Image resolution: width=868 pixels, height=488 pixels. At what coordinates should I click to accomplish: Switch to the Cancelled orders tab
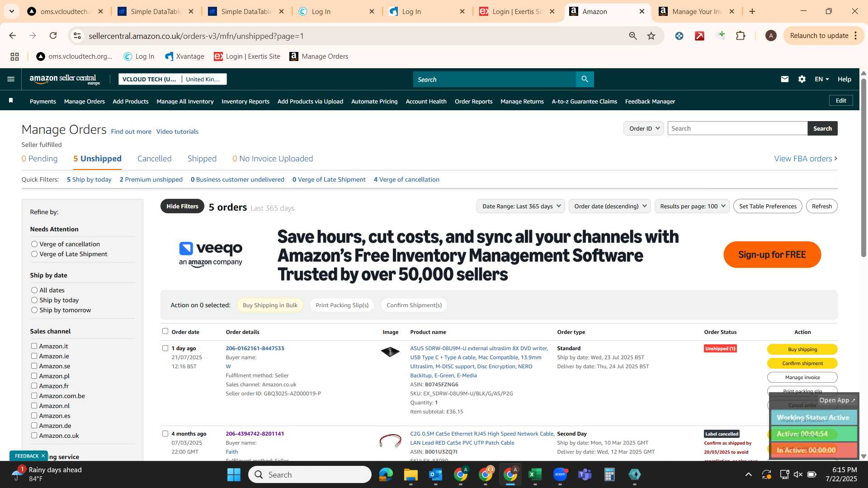point(155,159)
